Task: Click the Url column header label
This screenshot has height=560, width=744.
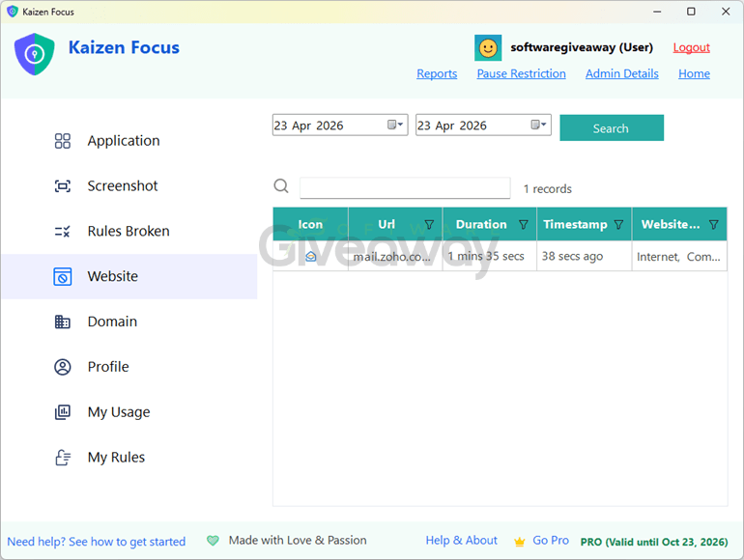Action: click(386, 224)
